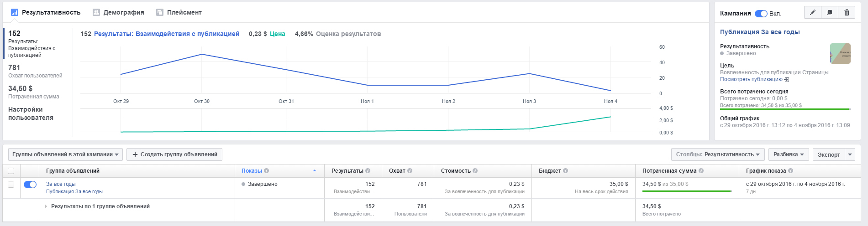
Task: Open the Разбивка dropdown
Action: pos(788,154)
